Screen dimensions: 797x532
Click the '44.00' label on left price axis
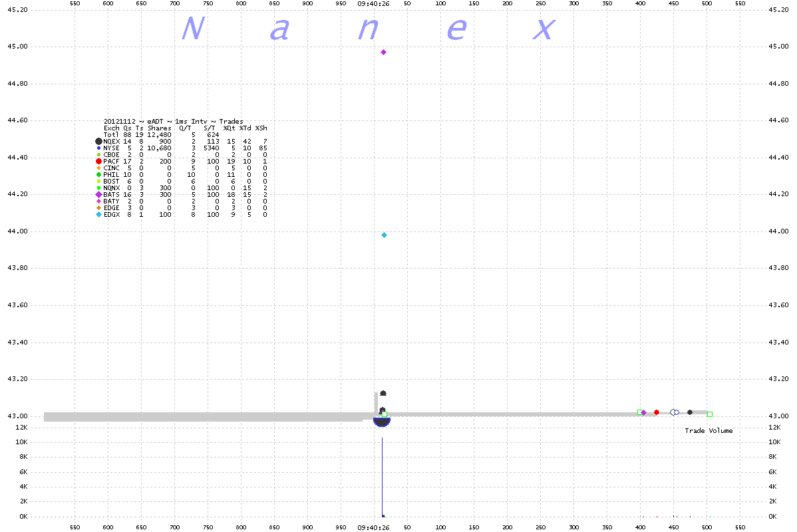tap(18, 231)
